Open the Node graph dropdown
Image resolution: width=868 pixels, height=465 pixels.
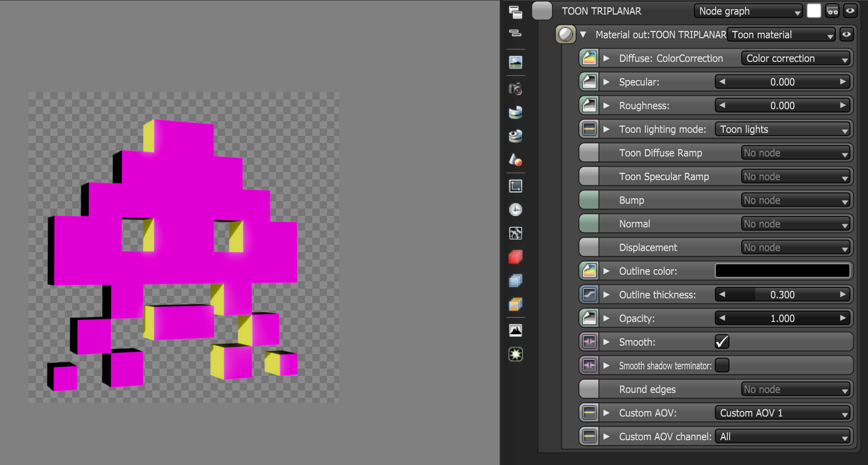pyautogui.click(x=749, y=11)
